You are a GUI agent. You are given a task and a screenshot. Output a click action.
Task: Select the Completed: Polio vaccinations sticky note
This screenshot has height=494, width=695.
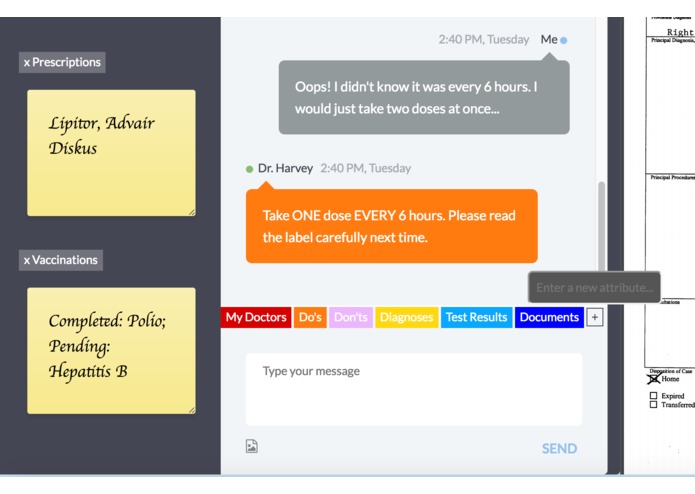point(111,350)
